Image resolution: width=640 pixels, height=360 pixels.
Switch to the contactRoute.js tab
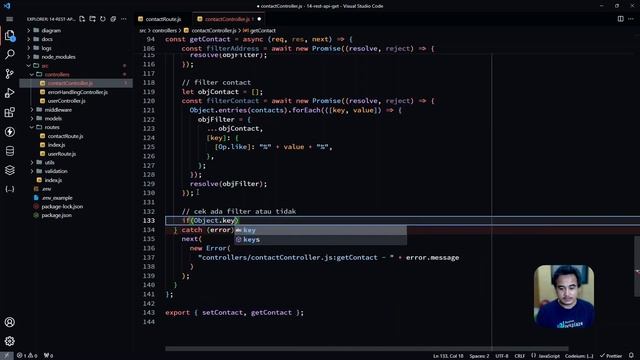(x=163, y=19)
